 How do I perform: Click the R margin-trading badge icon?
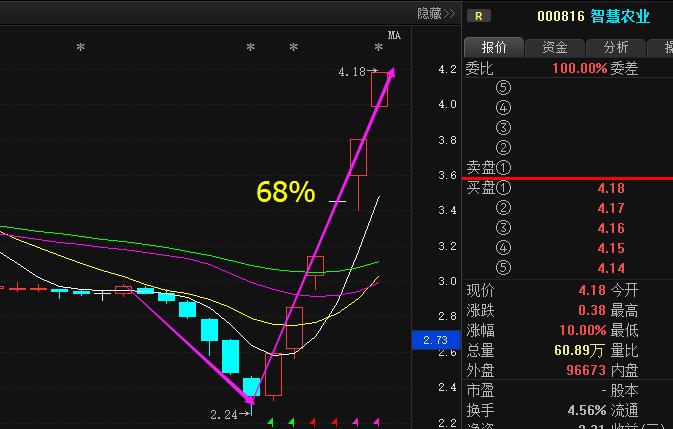click(480, 16)
